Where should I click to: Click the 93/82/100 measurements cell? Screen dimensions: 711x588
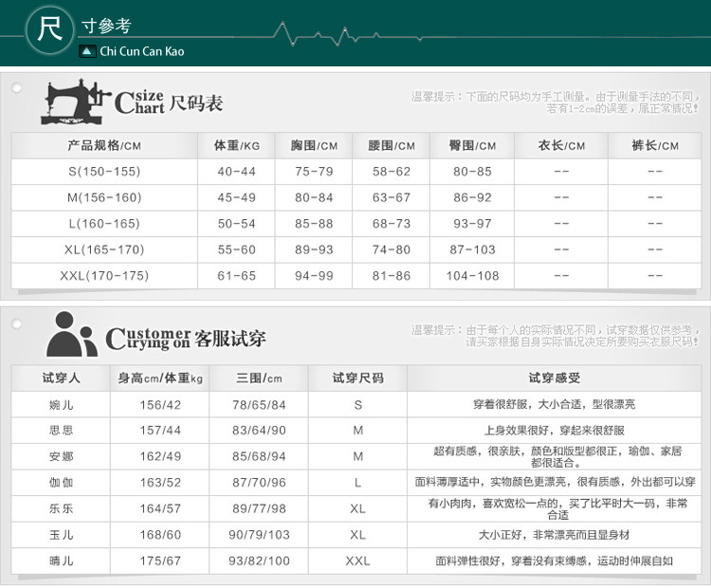tap(259, 560)
